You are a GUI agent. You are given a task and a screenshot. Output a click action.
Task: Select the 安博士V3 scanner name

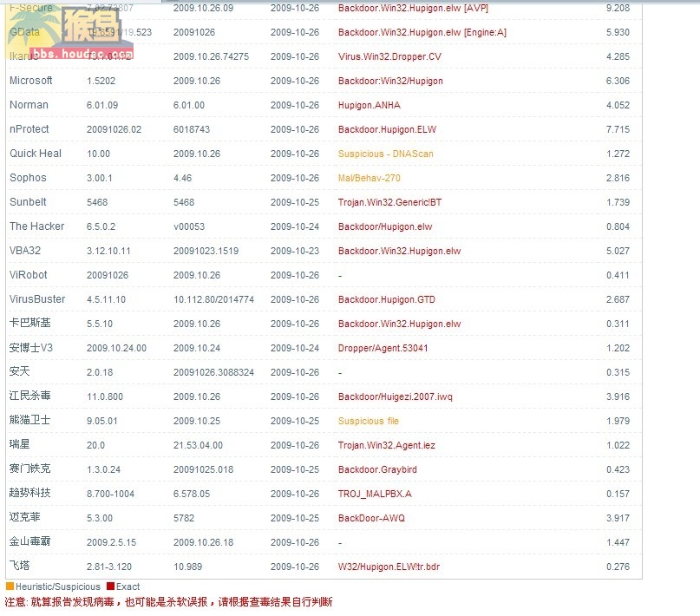[x=31, y=347]
